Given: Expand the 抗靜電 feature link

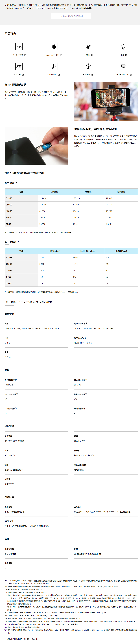Looking at the screenshot, I should pos(87,75).
